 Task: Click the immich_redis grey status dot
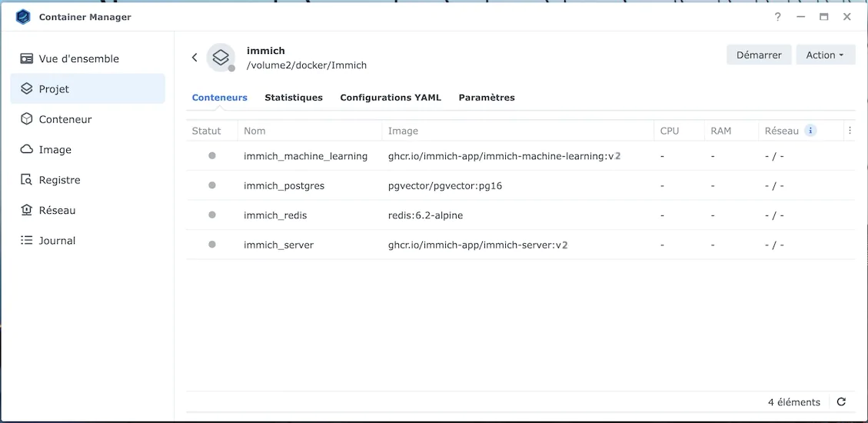[x=212, y=215]
